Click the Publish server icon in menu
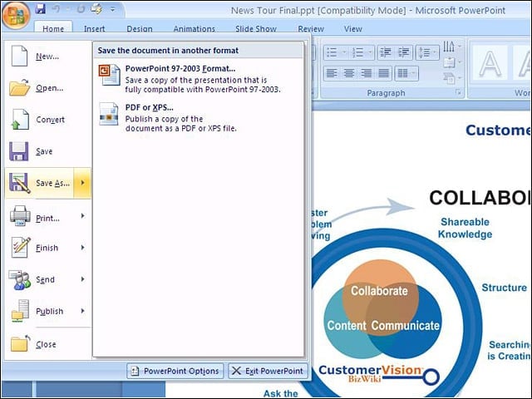532x399 pixels. point(20,310)
